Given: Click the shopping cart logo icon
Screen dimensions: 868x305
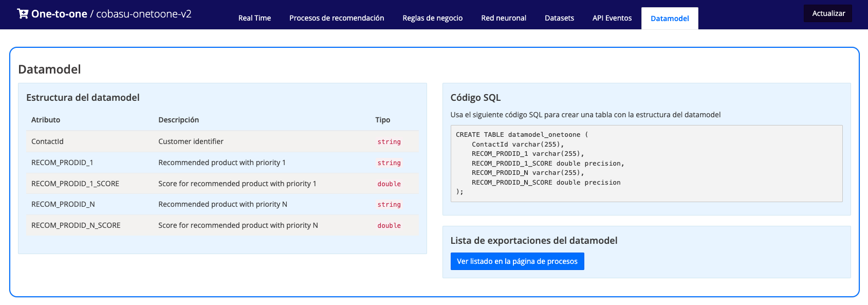Looking at the screenshot, I should pyautogui.click(x=23, y=14).
